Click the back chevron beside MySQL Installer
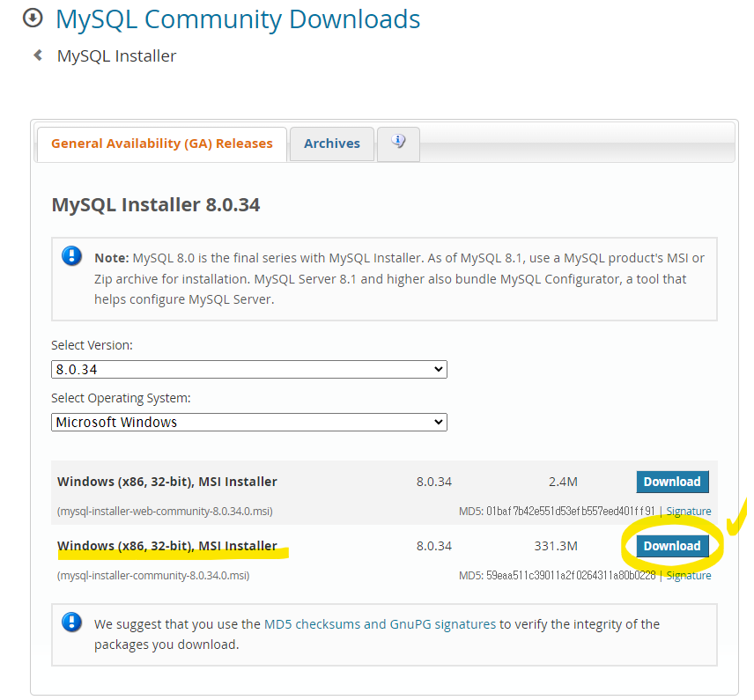 tap(38, 55)
